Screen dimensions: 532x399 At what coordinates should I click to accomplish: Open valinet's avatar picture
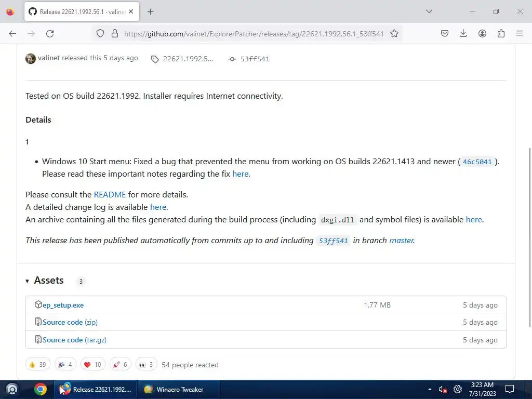tap(31, 59)
